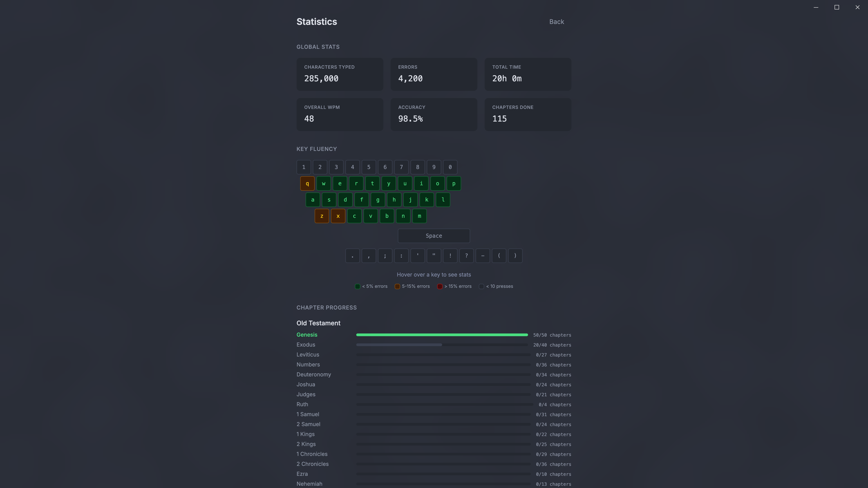868x488 pixels.
Task: Select the Deuteronomy book row
Action: tap(434, 375)
